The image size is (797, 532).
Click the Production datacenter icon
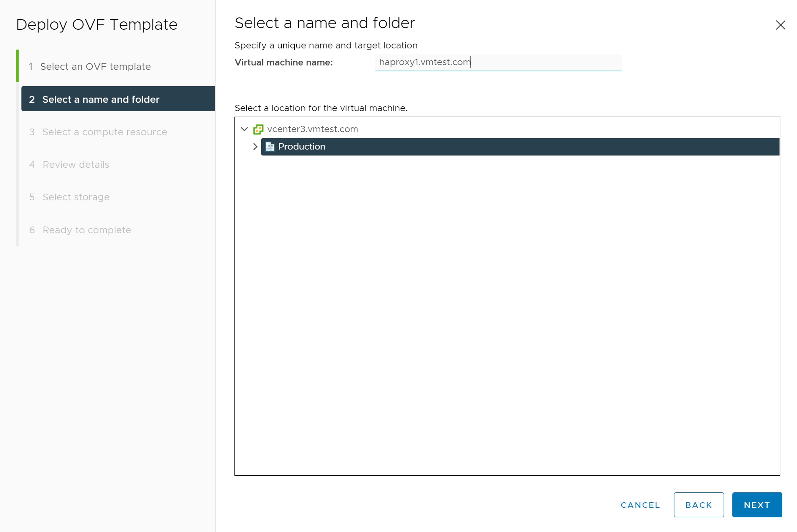270,147
